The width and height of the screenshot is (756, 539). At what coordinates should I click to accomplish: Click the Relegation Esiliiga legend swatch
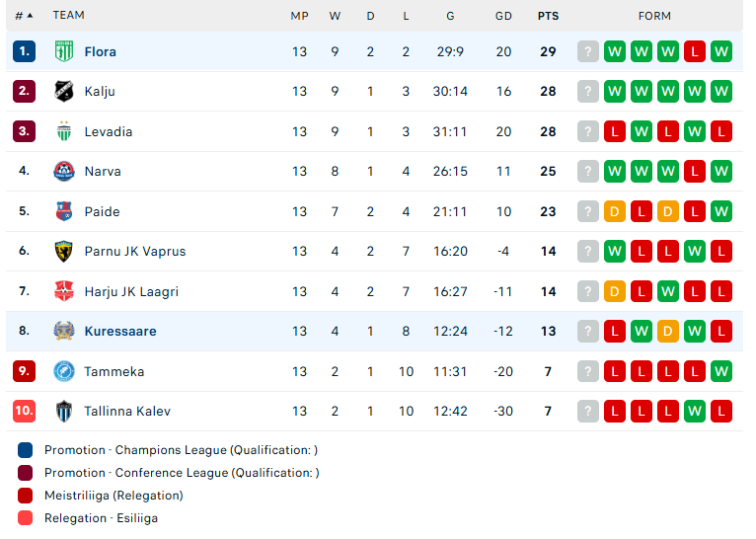[x=25, y=518]
